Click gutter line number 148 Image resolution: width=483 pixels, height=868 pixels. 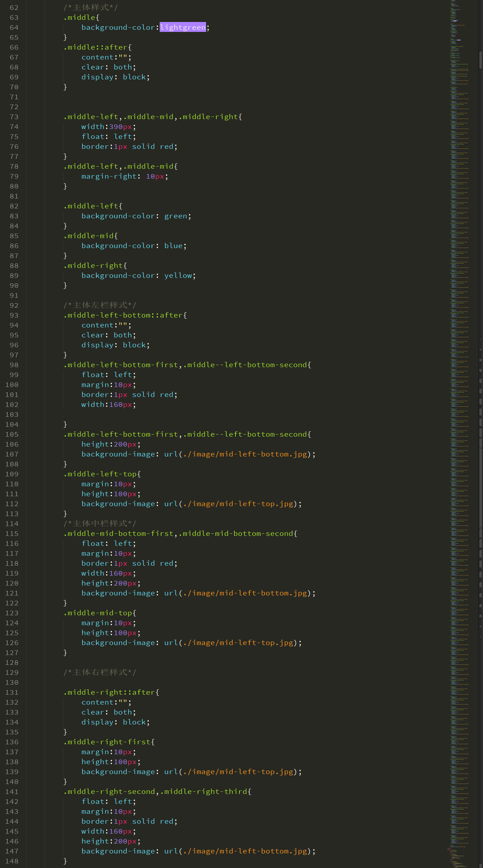tap(12, 861)
